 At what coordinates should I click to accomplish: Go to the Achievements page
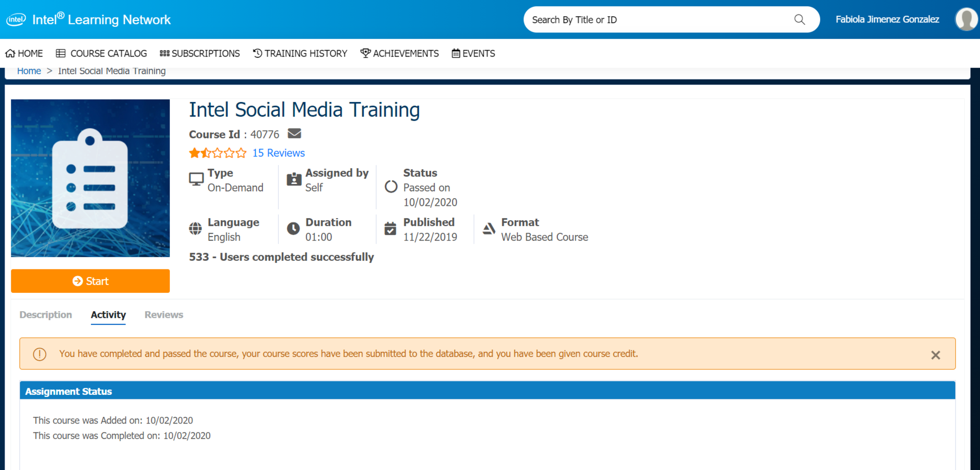[400, 54]
